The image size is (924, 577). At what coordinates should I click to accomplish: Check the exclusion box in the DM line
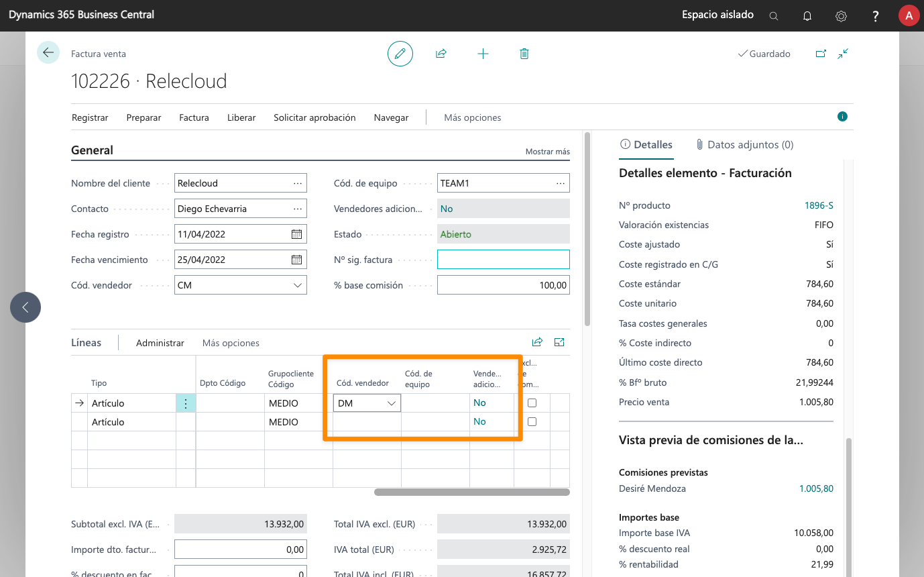tap(532, 403)
